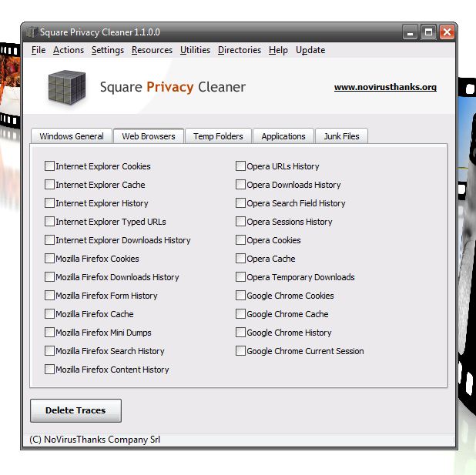Image resolution: width=476 pixels, height=475 pixels.
Task: Enable Internet Explorer Downloads History
Action: (x=49, y=240)
